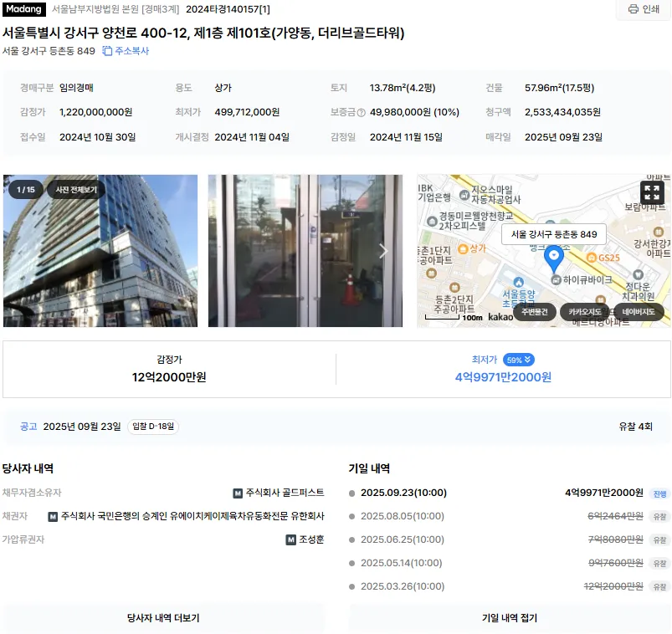Click case number 2024타경140157[1]
Image resolution: width=672 pixels, height=634 pixels.
(x=228, y=9)
